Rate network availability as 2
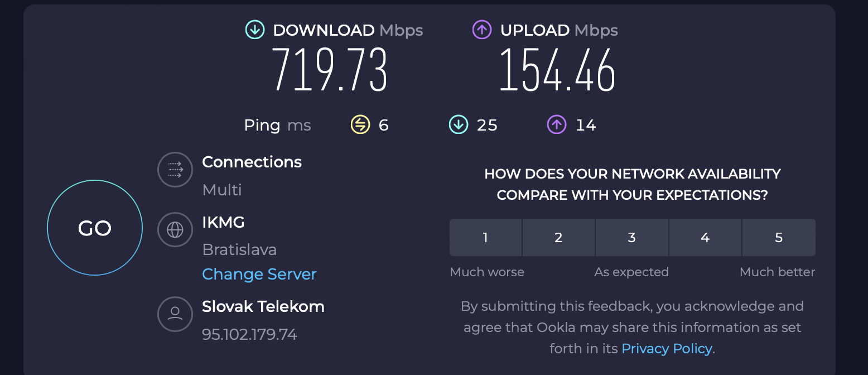 coord(558,238)
